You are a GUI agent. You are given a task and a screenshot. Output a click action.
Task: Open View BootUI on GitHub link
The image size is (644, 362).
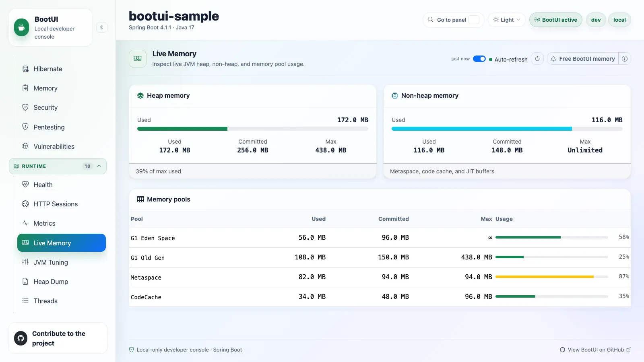tap(596, 350)
